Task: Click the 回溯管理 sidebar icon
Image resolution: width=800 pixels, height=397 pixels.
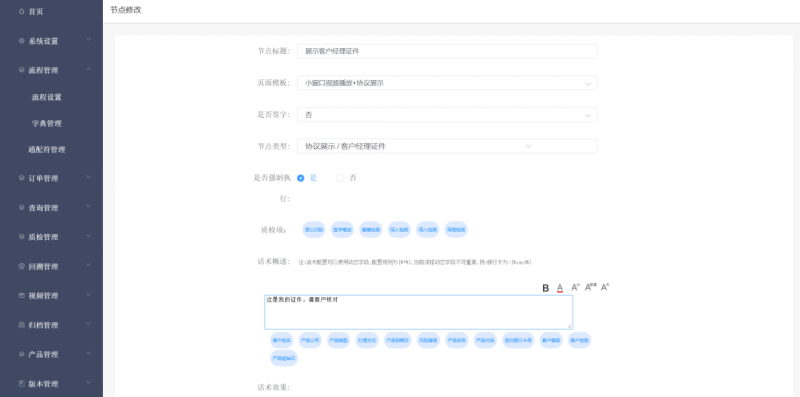Action: point(21,266)
